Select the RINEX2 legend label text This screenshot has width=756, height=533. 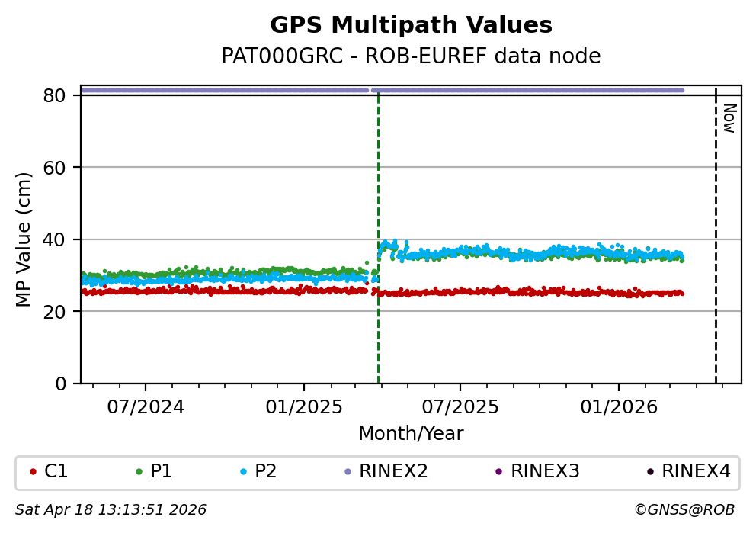(393, 472)
